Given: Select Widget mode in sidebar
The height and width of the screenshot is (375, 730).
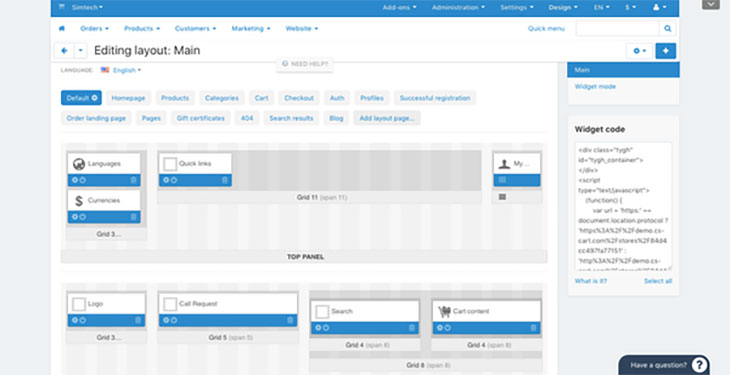Looking at the screenshot, I should [595, 86].
